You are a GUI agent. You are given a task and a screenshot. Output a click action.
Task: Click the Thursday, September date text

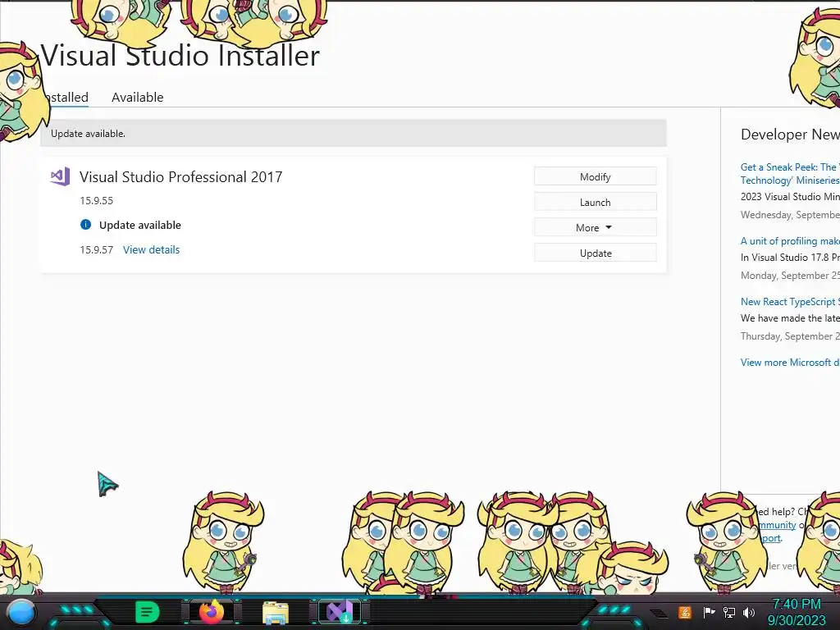pyautogui.click(x=790, y=336)
